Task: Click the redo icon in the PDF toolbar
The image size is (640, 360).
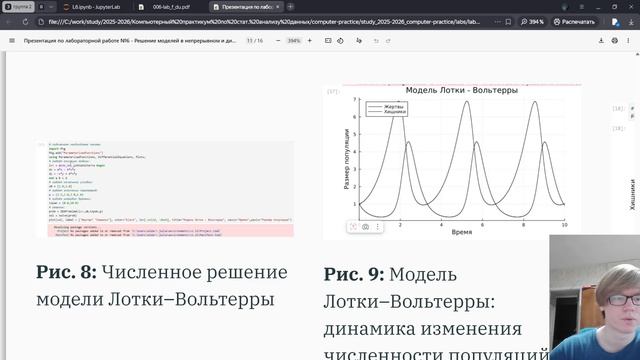Action: [388, 41]
